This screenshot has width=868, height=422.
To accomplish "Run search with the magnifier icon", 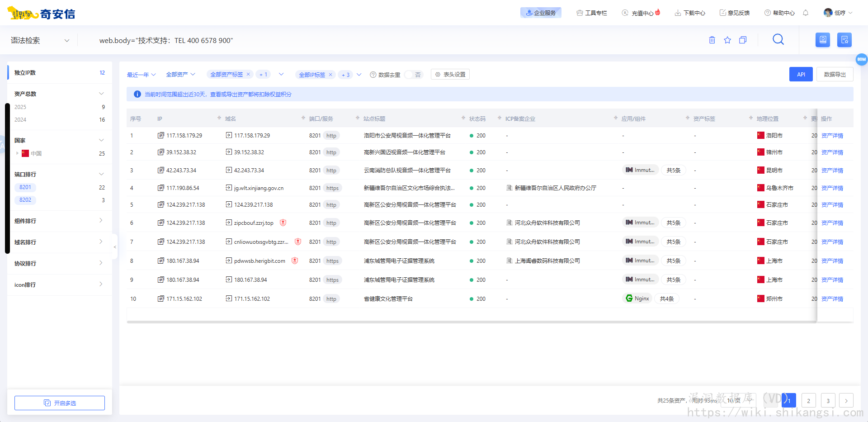I will click(778, 40).
